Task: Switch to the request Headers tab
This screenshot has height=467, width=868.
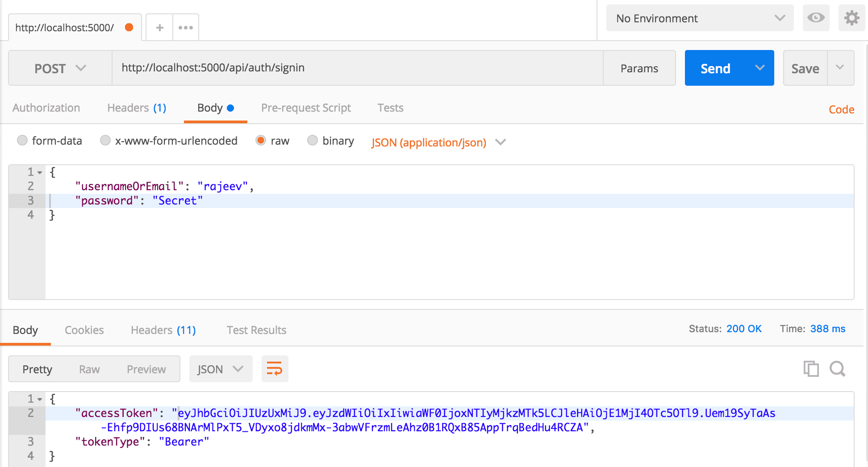Action: coord(136,108)
